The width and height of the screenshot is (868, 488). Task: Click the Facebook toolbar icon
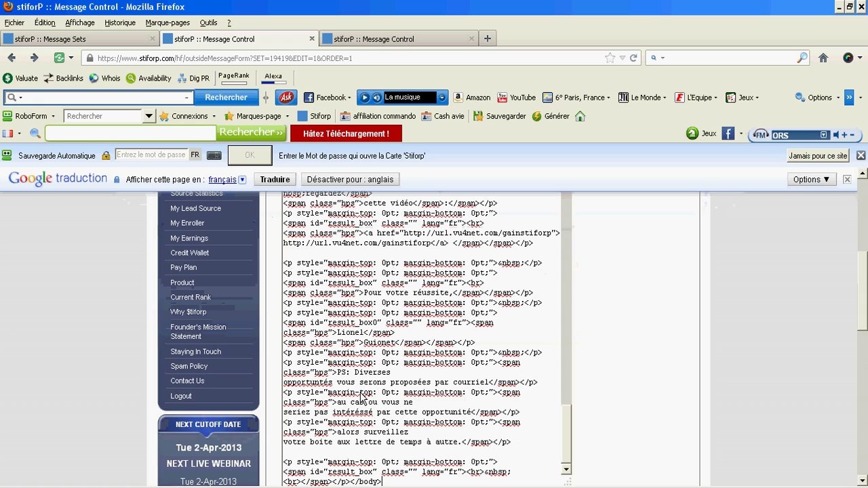coord(309,98)
